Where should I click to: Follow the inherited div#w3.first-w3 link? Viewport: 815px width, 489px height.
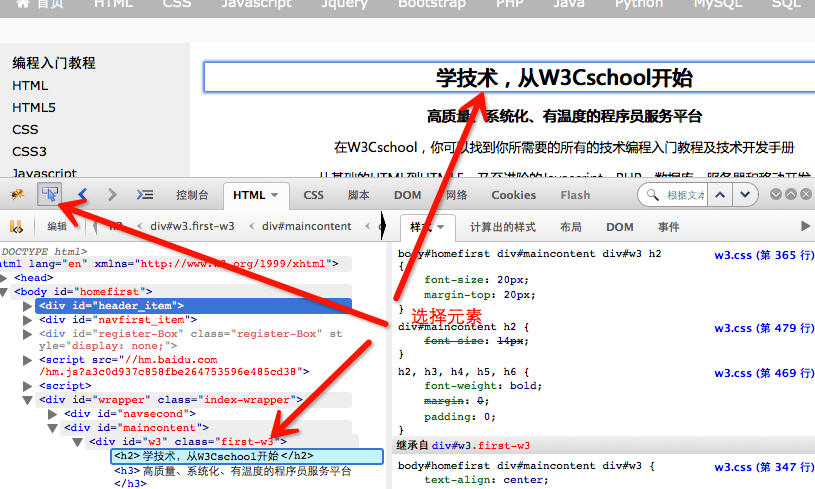pos(481,446)
